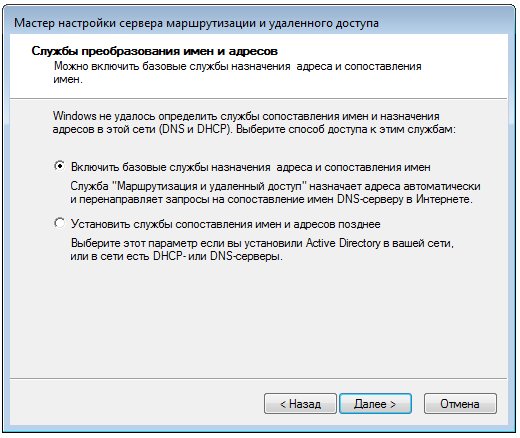520x438 pixels.
Task: Go back with the '< Назад' button
Action: pyautogui.click(x=300, y=404)
